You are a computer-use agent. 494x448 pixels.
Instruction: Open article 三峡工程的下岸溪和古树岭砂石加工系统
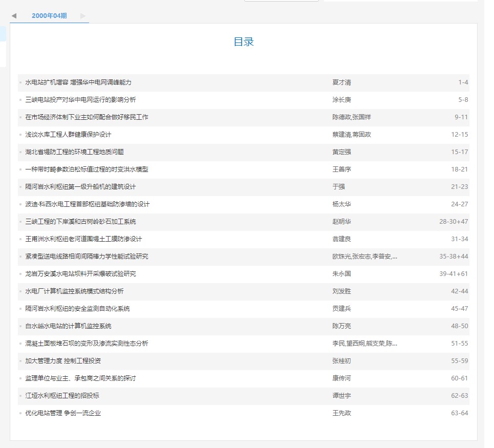[80, 222]
